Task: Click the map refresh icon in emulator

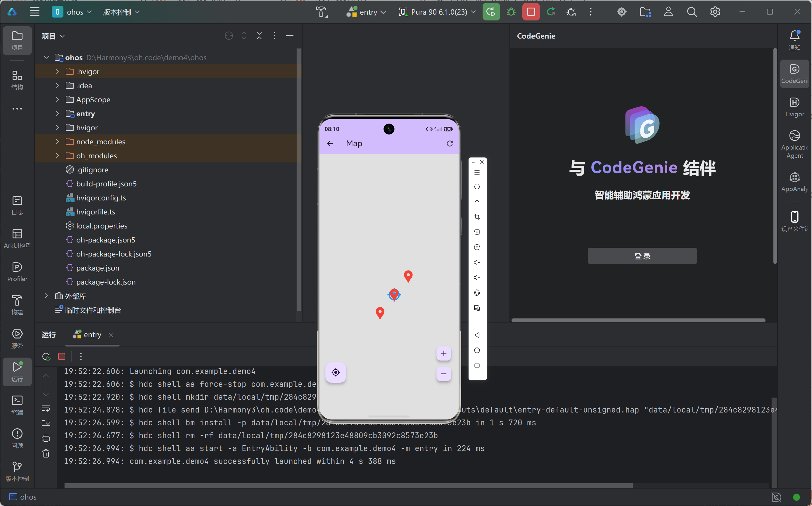Action: pyautogui.click(x=449, y=143)
